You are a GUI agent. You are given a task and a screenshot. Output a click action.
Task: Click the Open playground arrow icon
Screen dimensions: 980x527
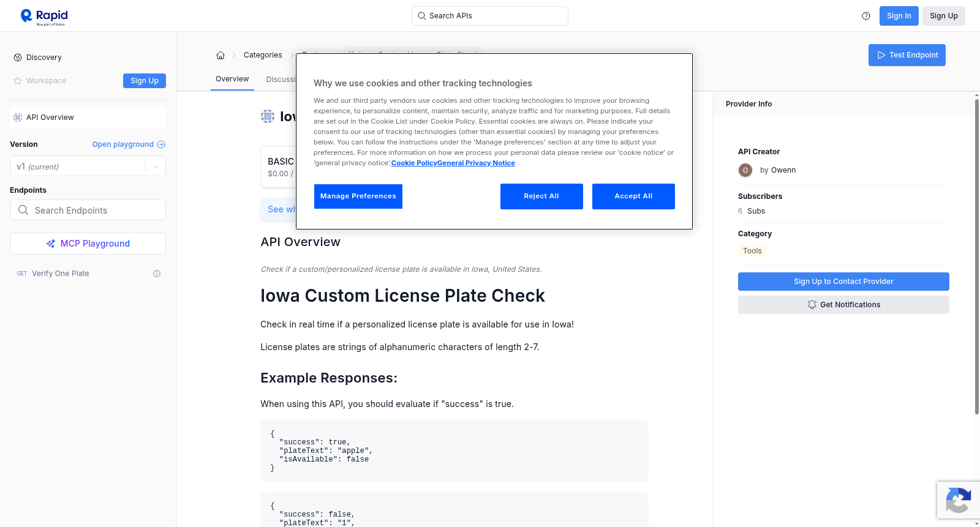coord(161,144)
